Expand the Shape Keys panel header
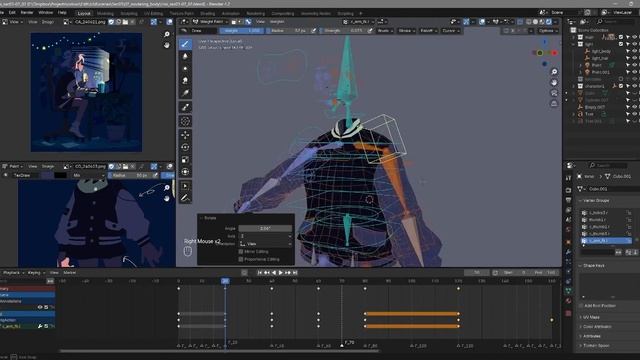Screen dimensions: 640x360 click(593, 266)
